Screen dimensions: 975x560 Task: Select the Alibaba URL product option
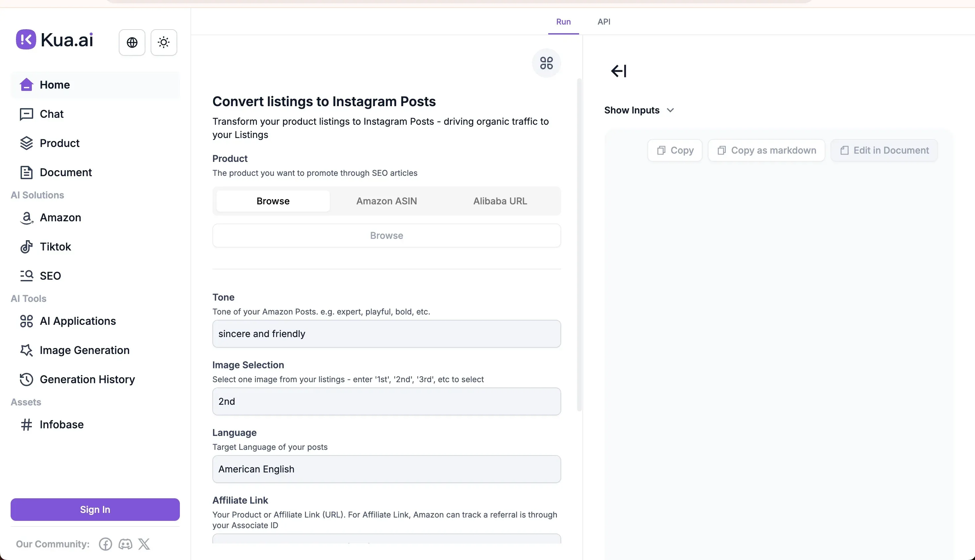pyautogui.click(x=500, y=201)
